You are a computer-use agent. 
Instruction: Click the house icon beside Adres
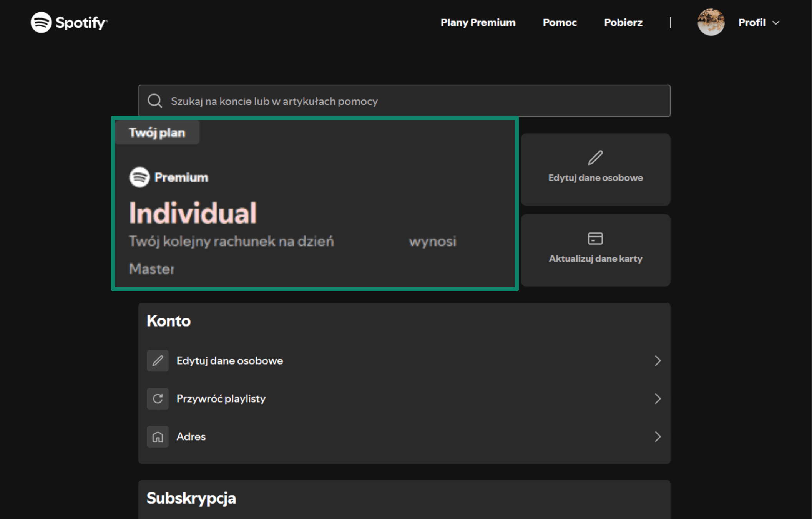pos(158,437)
